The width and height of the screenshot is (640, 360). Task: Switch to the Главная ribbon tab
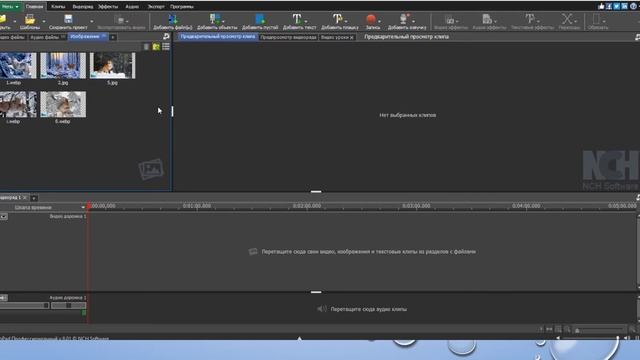pyautogui.click(x=34, y=7)
